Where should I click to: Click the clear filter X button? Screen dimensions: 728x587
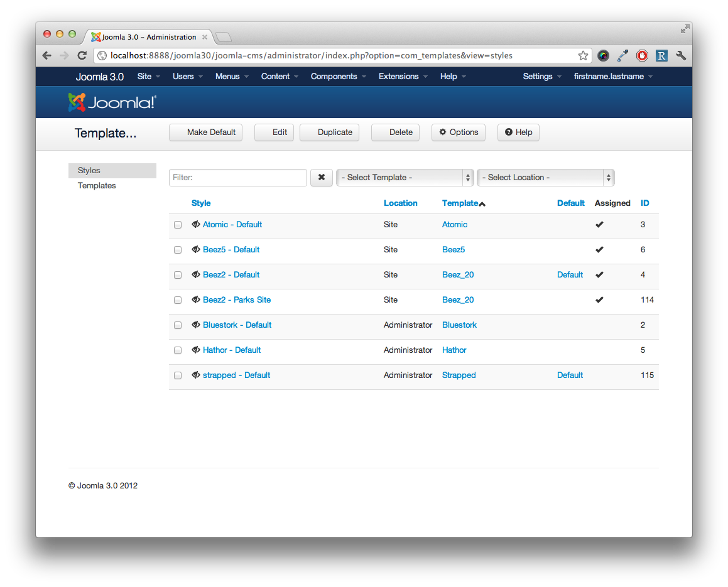[321, 178]
